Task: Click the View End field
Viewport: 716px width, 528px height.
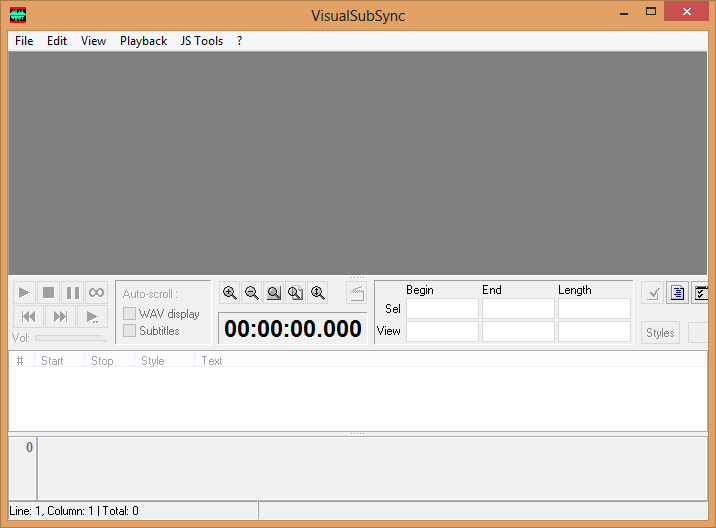Action: [518, 332]
